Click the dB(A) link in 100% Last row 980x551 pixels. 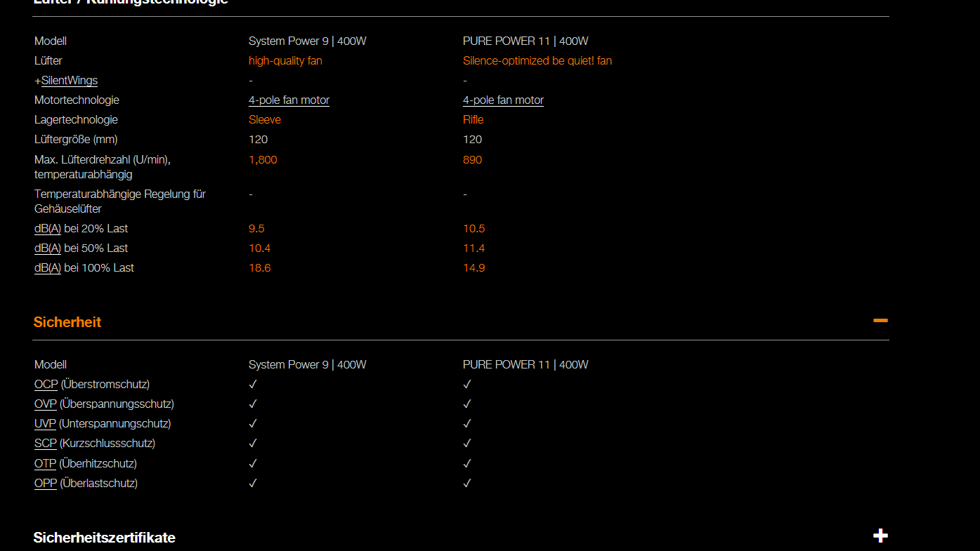click(x=48, y=268)
